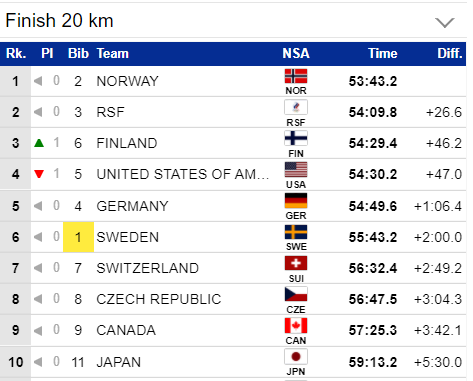Screen dimensions: 473x381
Task: Expand the Finish 20 km chevron dropdown
Action: (445, 23)
